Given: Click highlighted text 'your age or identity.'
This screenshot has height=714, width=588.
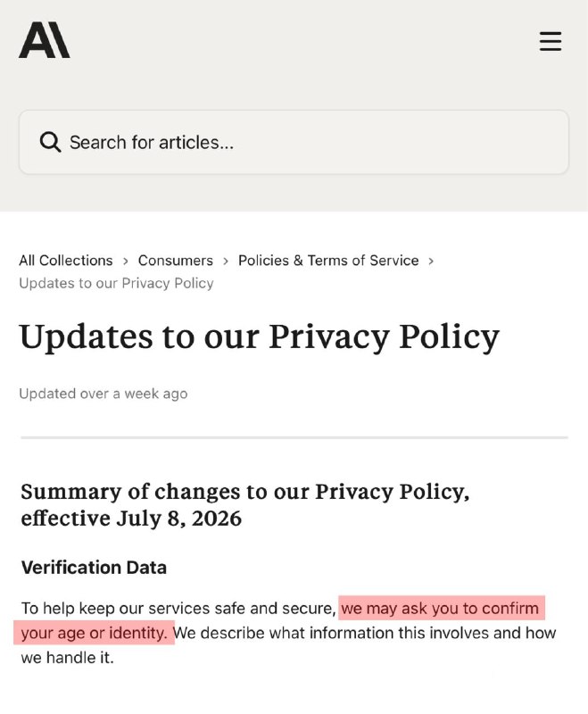Looking at the screenshot, I should (95, 633).
